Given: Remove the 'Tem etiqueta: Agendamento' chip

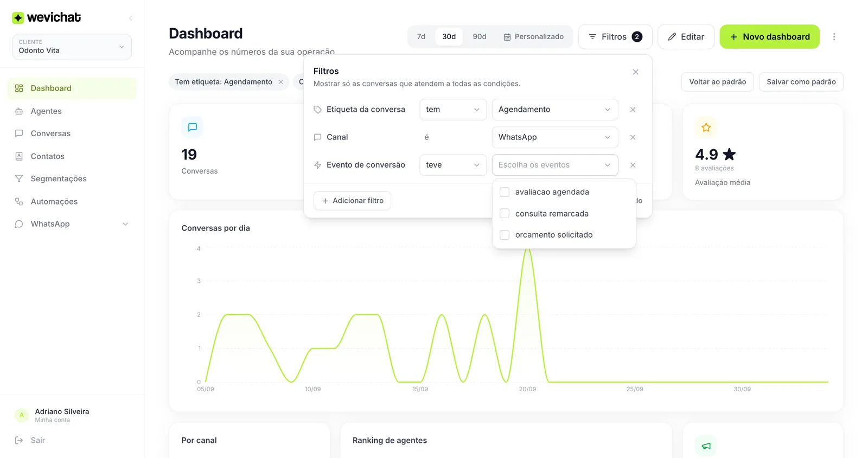Looking at the screenshot, I should click(x=281, y=82).
